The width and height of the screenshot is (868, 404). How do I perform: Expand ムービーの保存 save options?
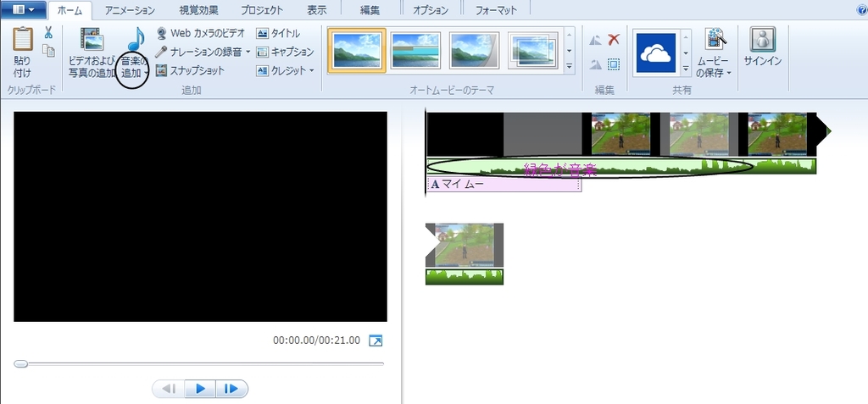(x=728, y=74)
